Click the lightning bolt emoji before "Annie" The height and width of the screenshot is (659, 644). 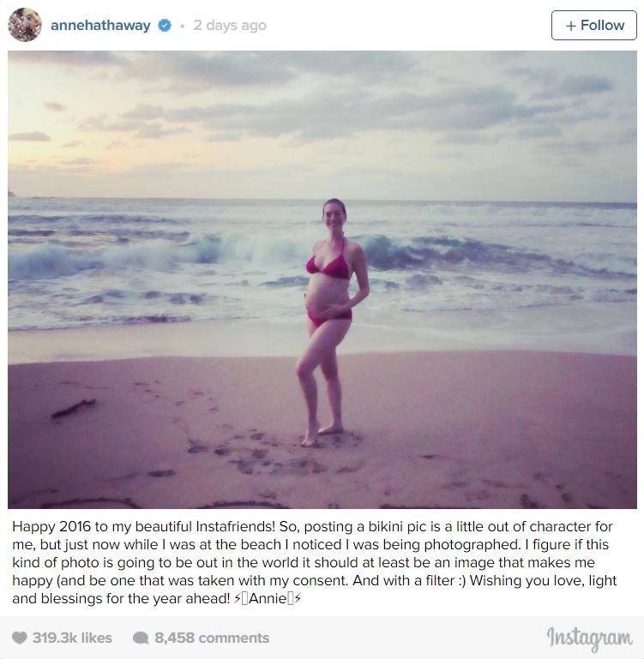tap(238, 598)
